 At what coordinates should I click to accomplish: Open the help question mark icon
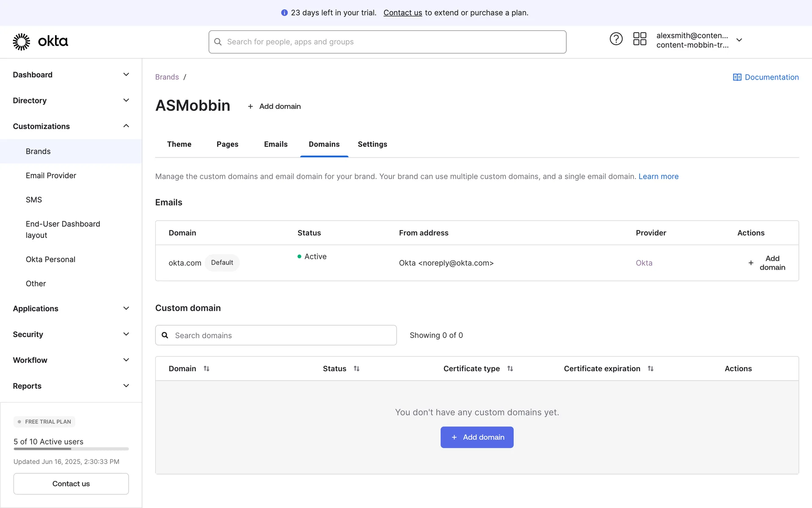[x=616, y=39]
